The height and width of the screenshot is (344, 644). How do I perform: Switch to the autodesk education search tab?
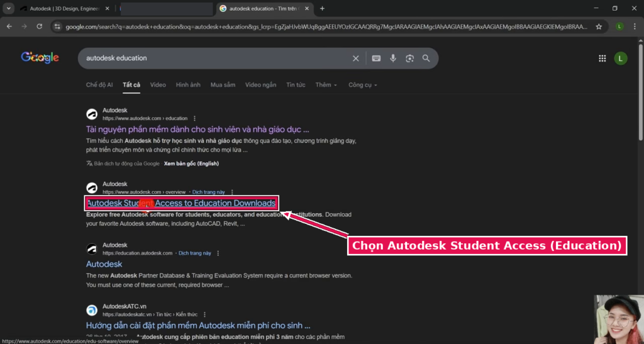coord(265,8)
